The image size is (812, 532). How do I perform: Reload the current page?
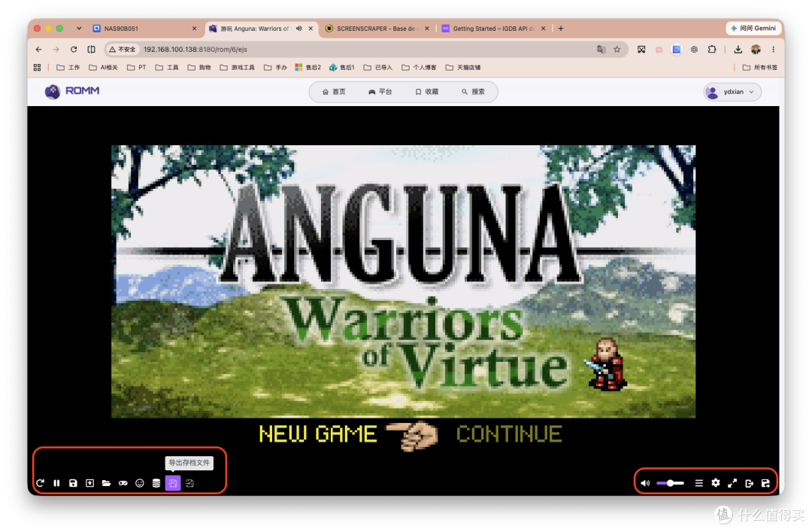click(74, 49)
